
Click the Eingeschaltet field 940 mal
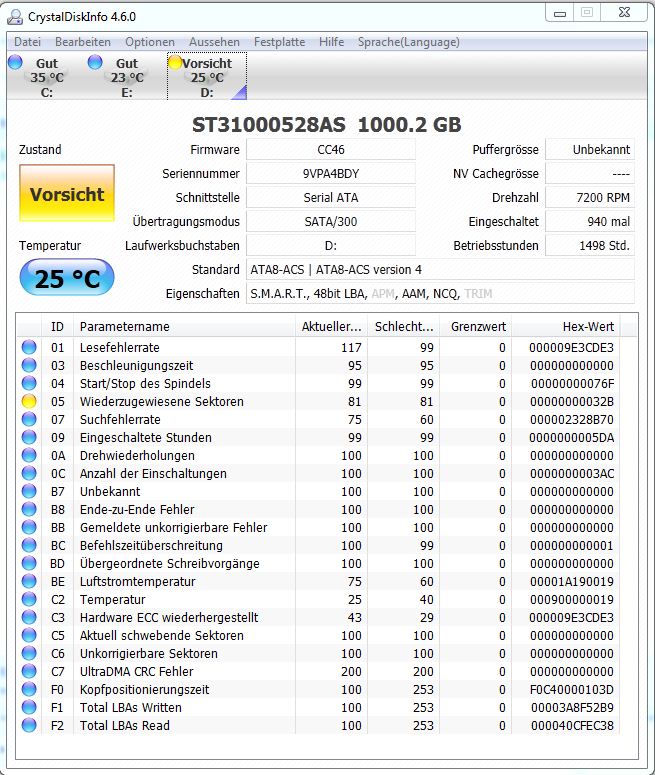click(590, 221)
